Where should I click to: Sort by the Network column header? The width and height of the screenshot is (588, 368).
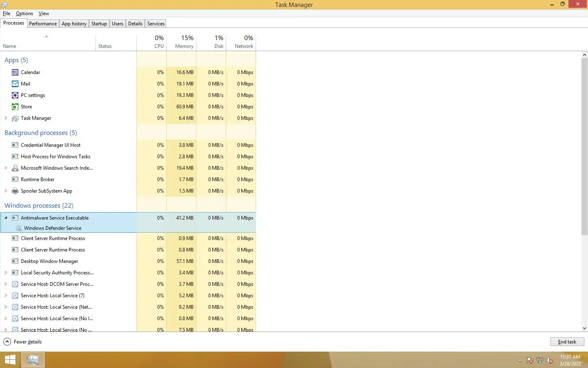tap(241, 42)
